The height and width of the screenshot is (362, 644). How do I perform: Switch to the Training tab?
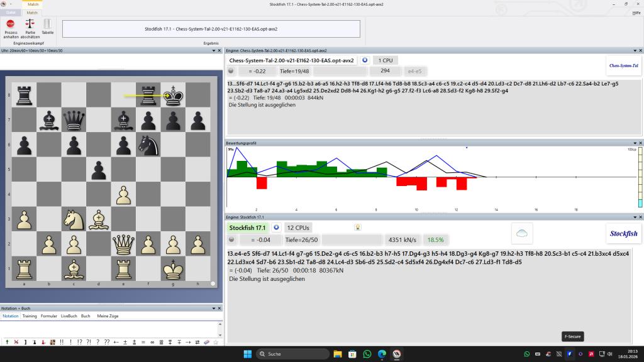click(x=30, y=316)
